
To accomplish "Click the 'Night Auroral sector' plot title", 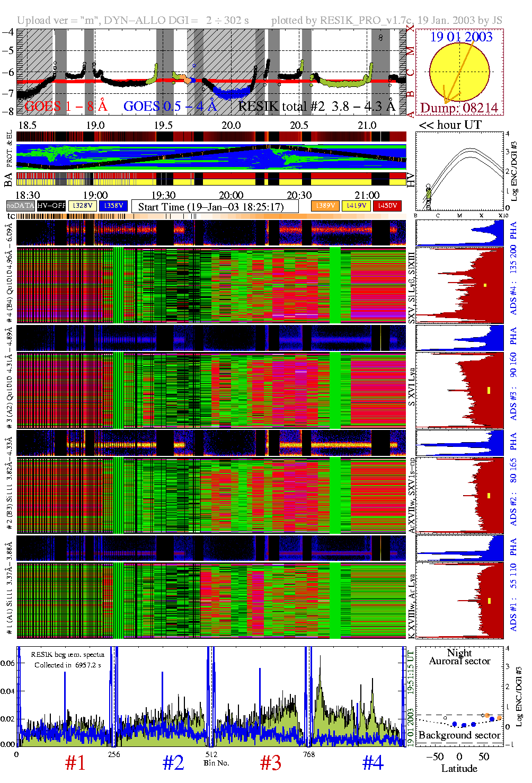I will pyautogui.click(x=459, y=657).
